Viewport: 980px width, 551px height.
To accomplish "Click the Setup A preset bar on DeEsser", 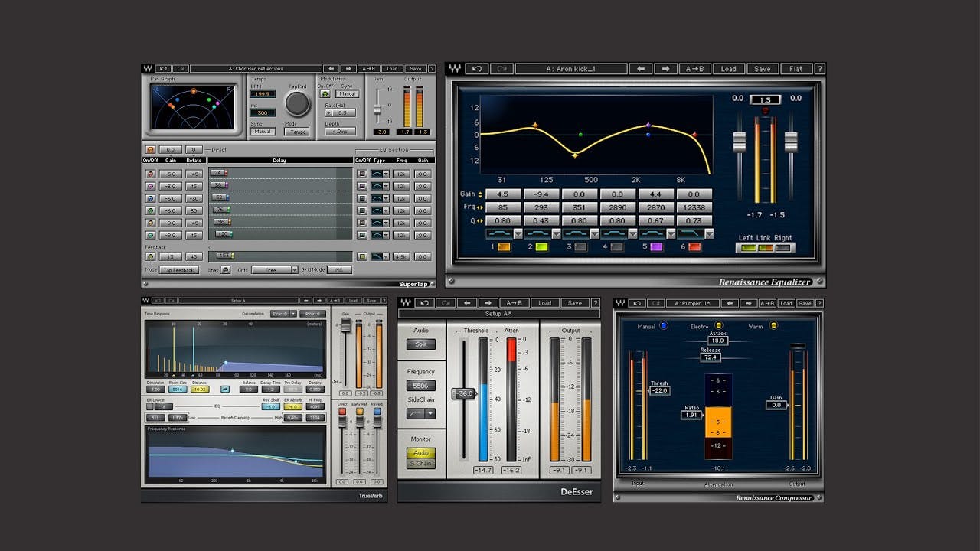I will click(x=498, y=314).
